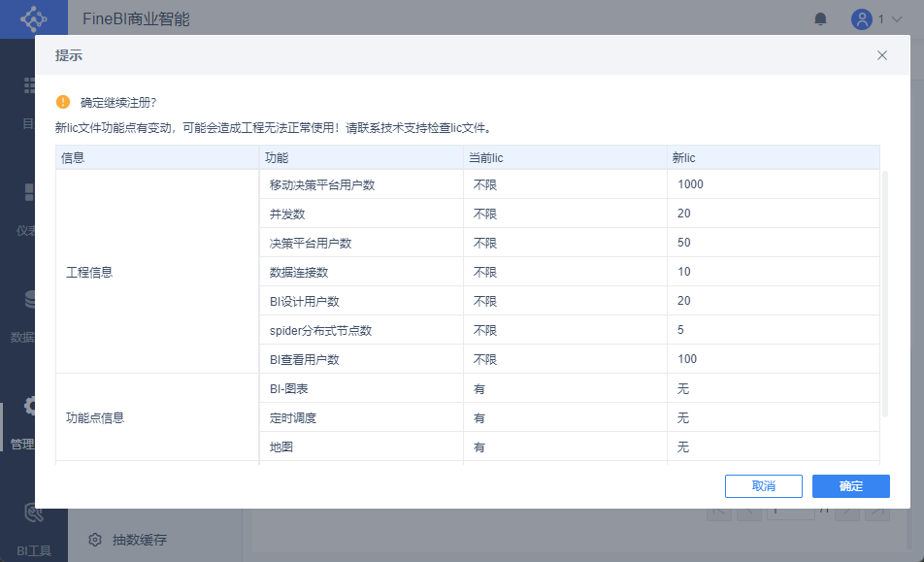Open the BI工具 sidebar icon
This screenshot has width=924, height=562.
pos(33,514)
